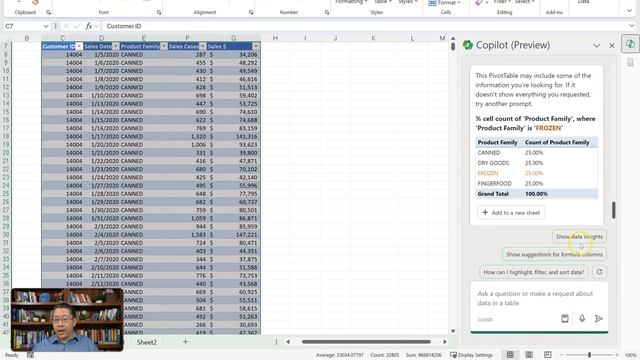The image size is (640, 360).
Task: Click the Copilot prompt input field
Action: click(x=539, y=298)
